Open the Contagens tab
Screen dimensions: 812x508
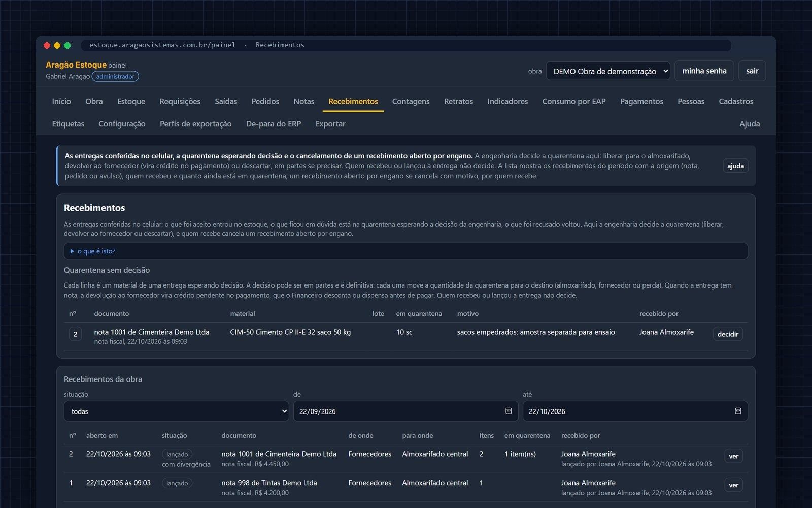tap(411, 101)
